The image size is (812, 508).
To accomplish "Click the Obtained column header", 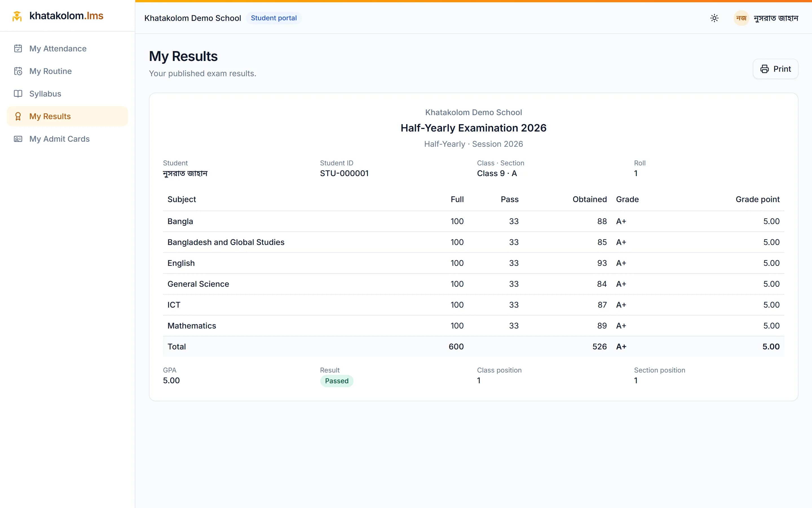I will [590, 199].
